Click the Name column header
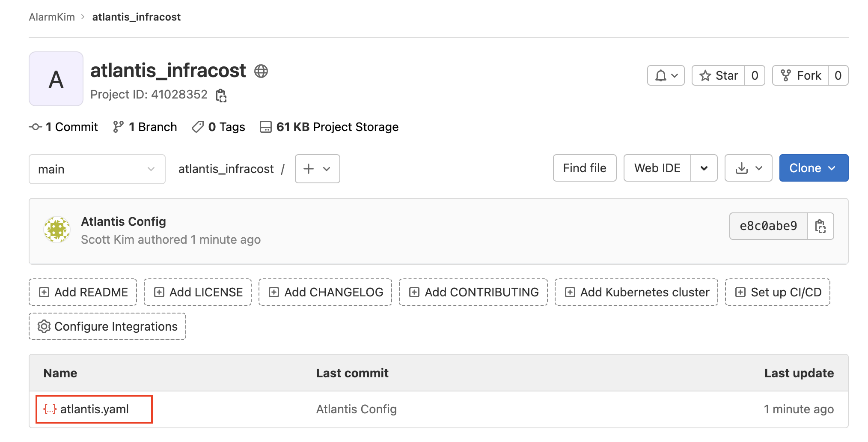Image resolution: width=868 pixels, height=442 pixels. (60, 373)
